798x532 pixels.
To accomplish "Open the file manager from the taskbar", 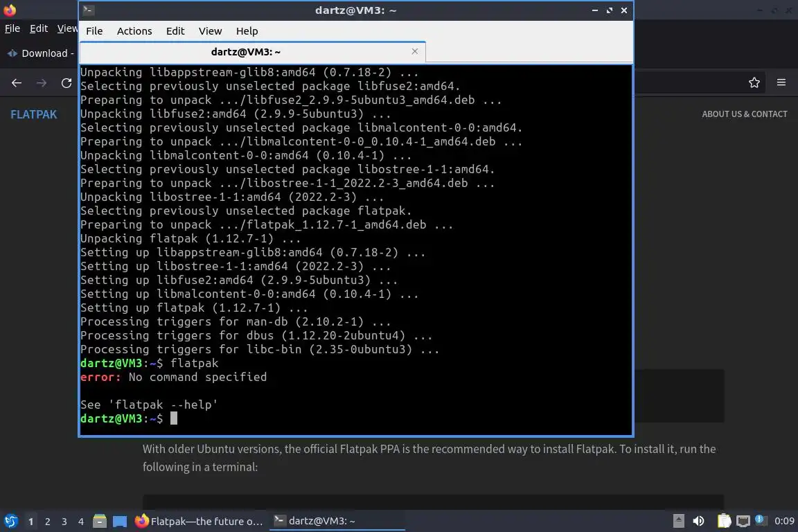I will [x=100, y=522].
